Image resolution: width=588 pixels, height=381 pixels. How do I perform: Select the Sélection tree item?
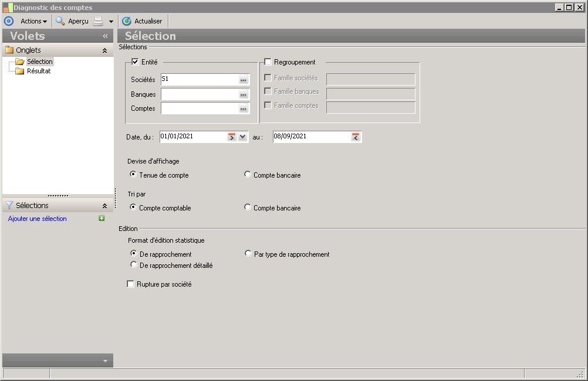pyautogui.click(x=39, y=62)
